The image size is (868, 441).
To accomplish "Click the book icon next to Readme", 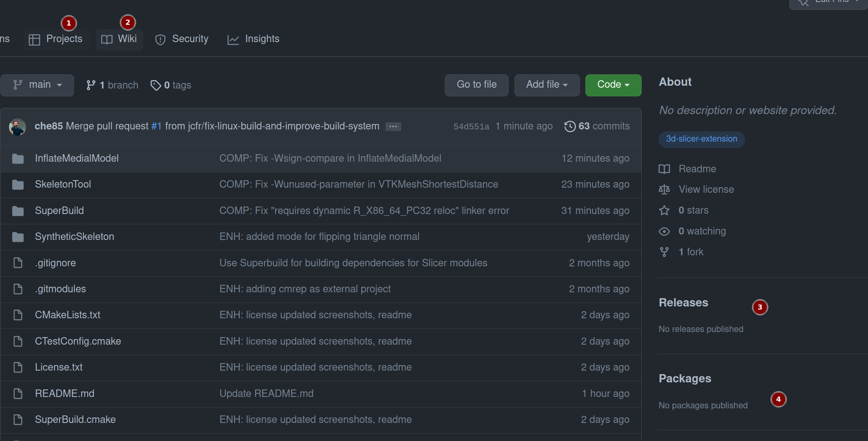I will click(664, 169).
